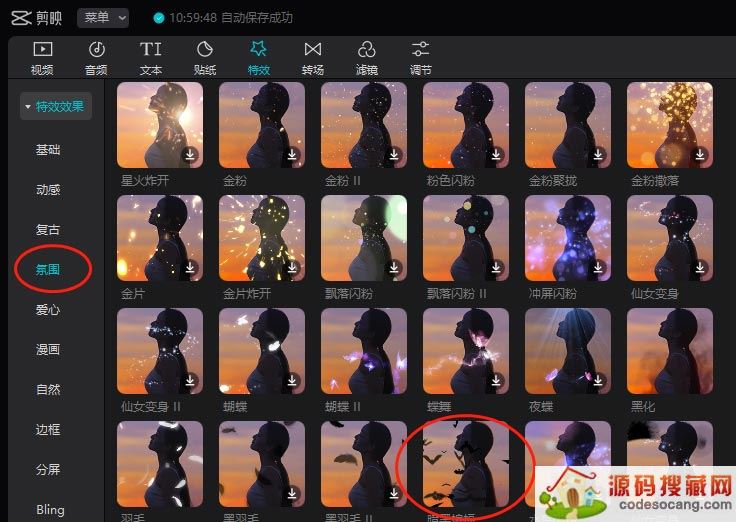Choose the 边框 category

pos(48,430)
